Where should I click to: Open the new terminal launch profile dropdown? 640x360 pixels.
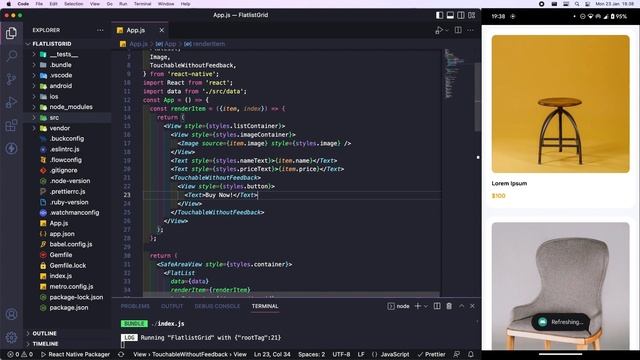426,306
